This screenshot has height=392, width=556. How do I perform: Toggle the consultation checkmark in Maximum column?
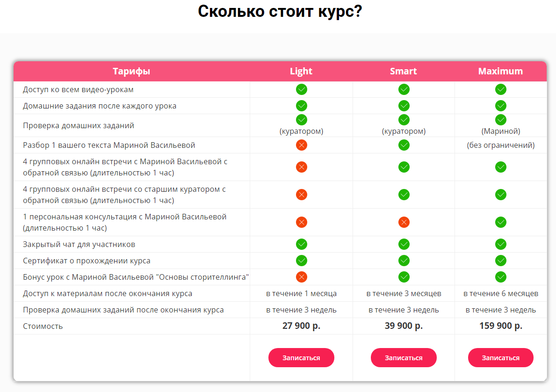501,222
